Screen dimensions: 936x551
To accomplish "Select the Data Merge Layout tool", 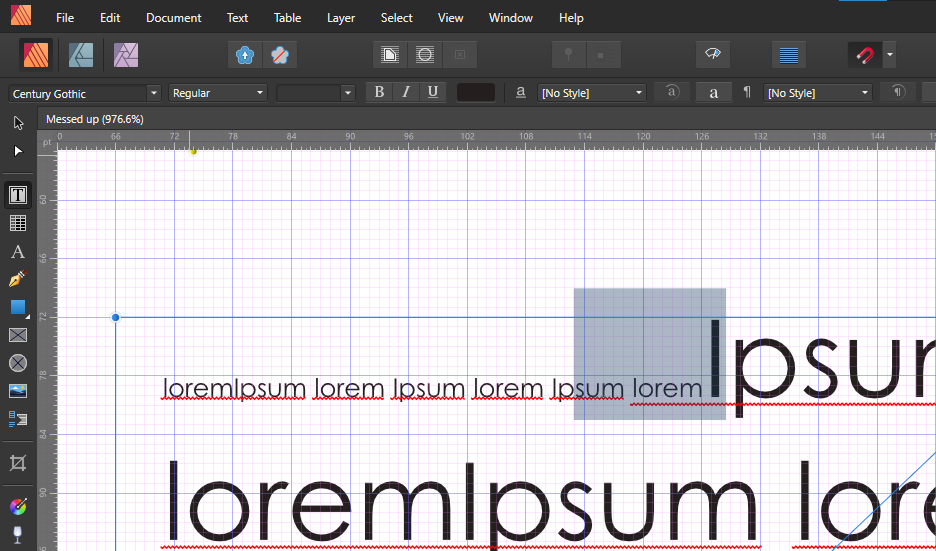I will 18,419.
